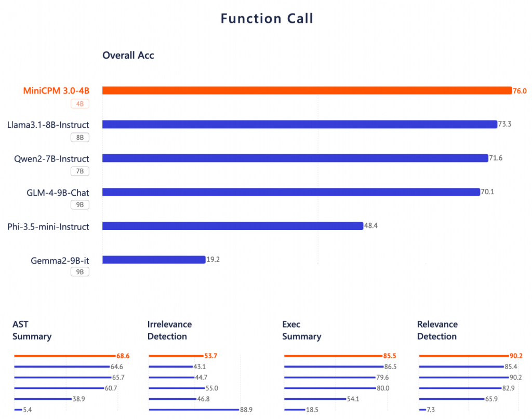Viewport: 532px width, 419px height.
Task: Click the Overall Acc chart heading
Action: pos(128,56)
